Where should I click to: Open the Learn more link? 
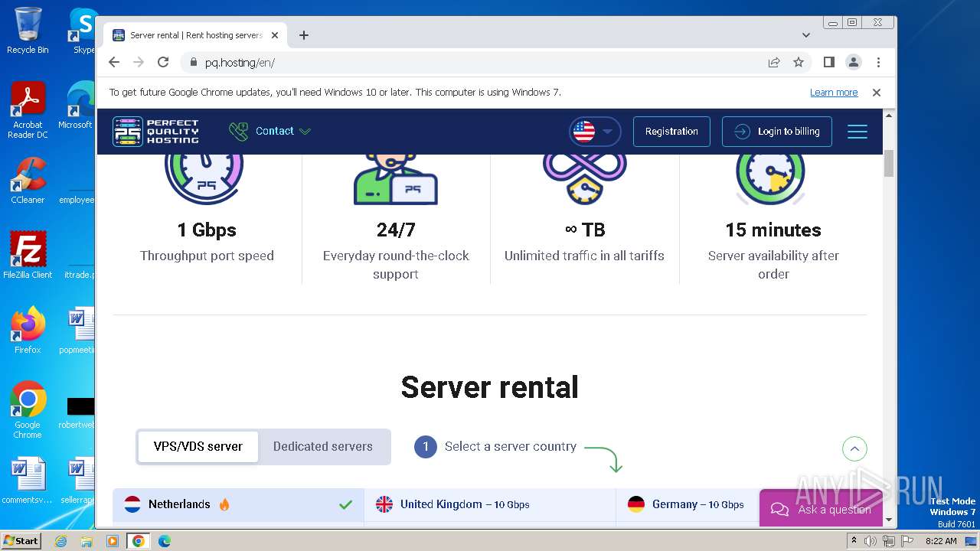(834, 93)
